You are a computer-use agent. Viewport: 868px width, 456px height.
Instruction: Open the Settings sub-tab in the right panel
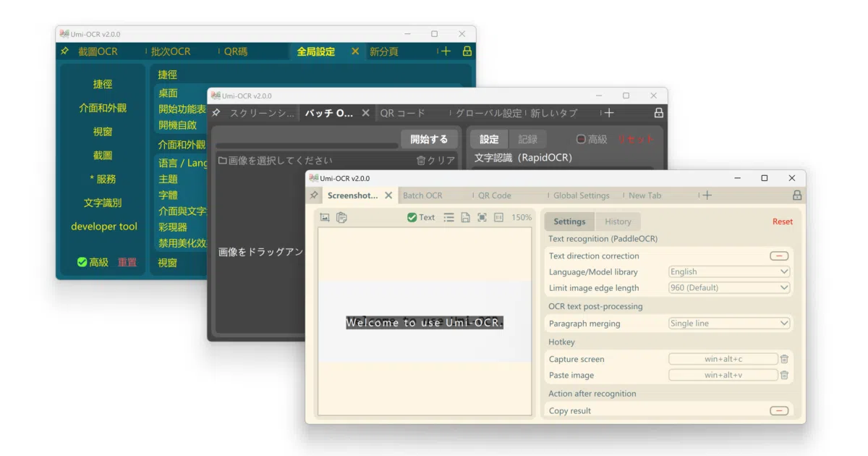[x=569, y=221]
